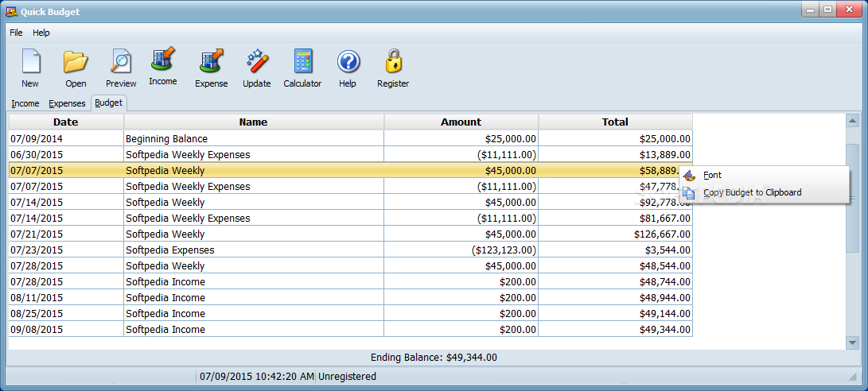This screenshot has width=868, height=391.
Task: Add an expense using Expense icon
Action: [x=212, y=61]
